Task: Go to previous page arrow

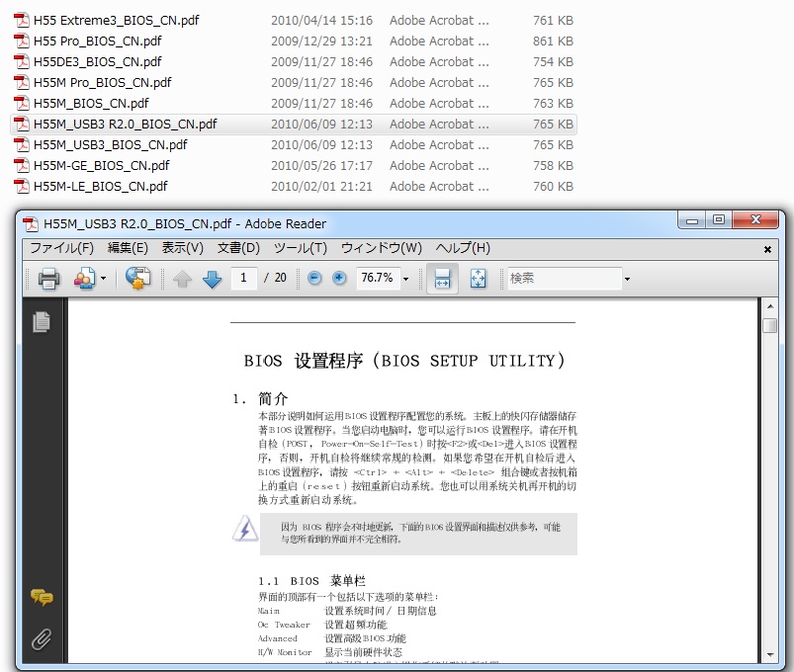Action: pos(182,279)
